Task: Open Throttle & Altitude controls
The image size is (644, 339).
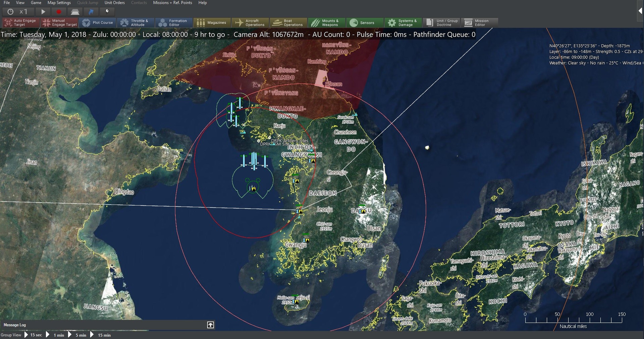Action: pyautogui.click(x=136, y=22)
